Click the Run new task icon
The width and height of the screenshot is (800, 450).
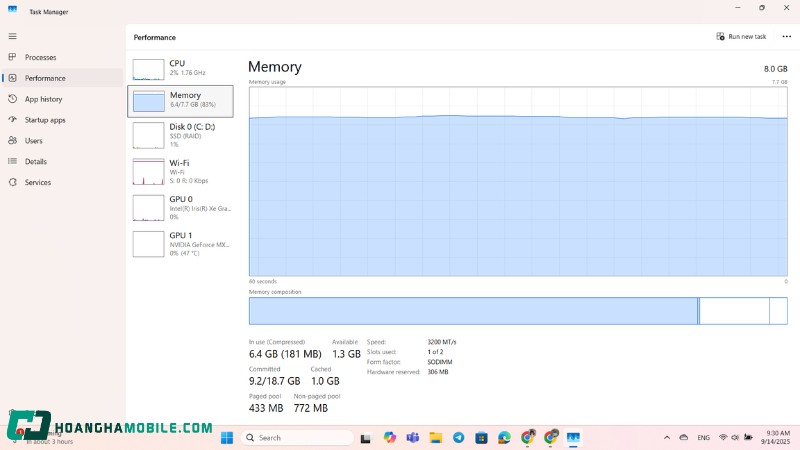[x=720, y=37]
